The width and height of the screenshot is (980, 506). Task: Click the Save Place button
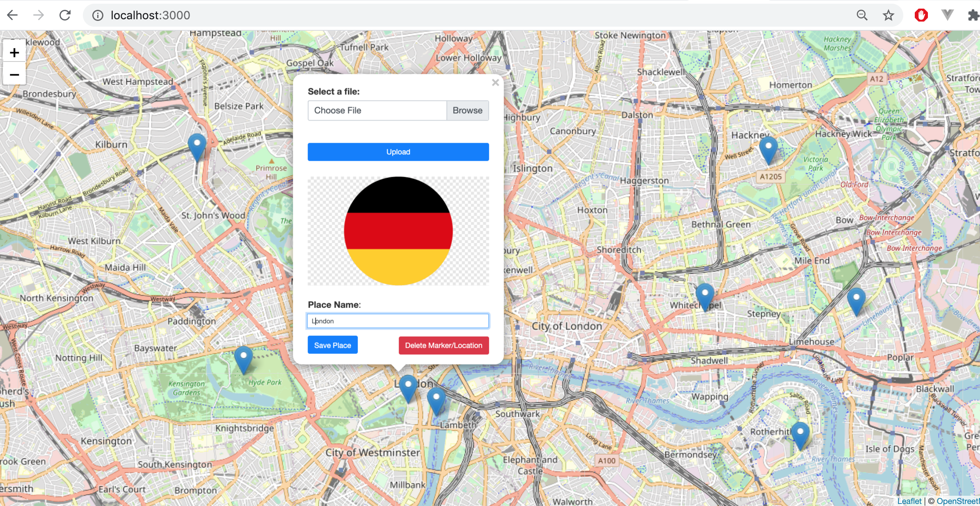(x=332, y=345)
